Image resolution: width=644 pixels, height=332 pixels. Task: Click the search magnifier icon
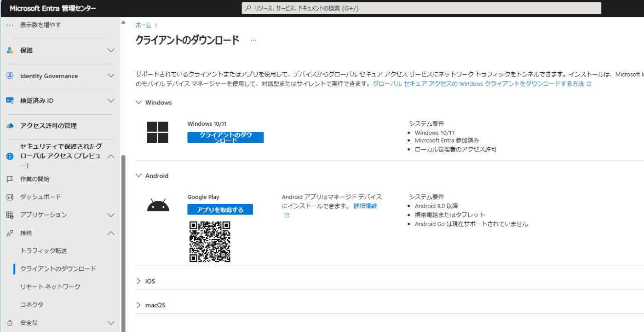point(248,8)
